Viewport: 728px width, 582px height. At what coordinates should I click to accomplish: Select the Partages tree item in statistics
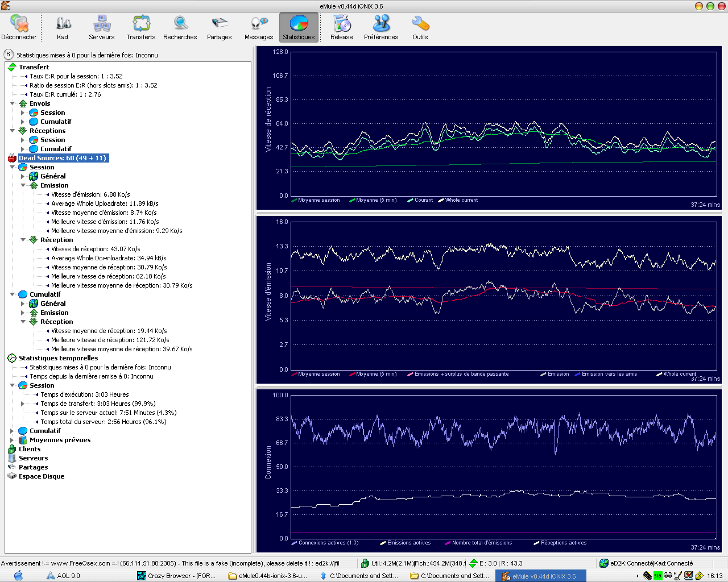(x=33, y=467)
